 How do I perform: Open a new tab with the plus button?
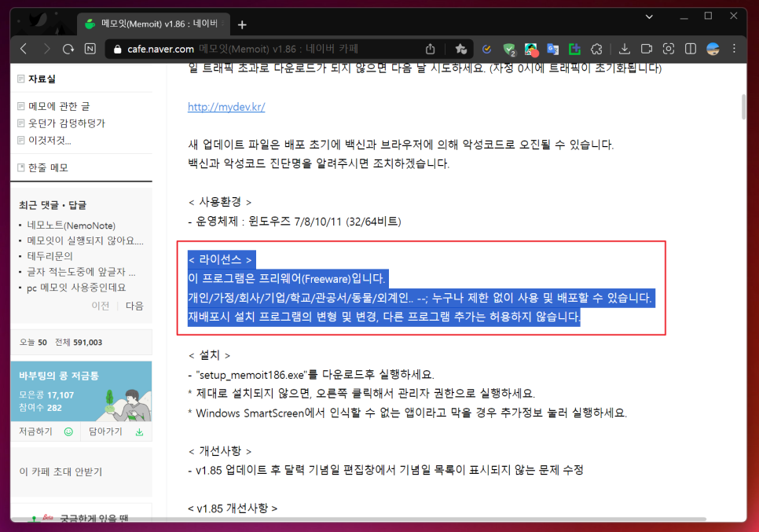(242, 24)
